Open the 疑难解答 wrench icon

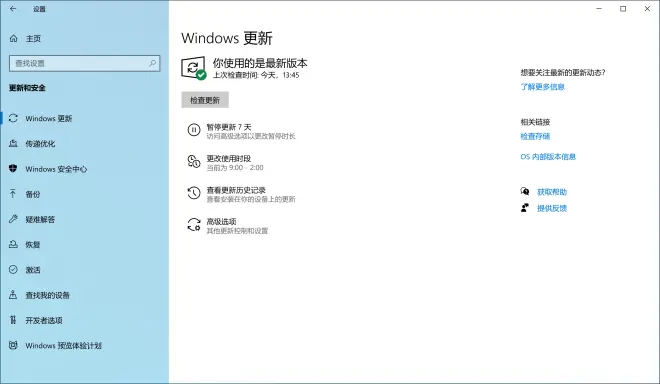13,219
